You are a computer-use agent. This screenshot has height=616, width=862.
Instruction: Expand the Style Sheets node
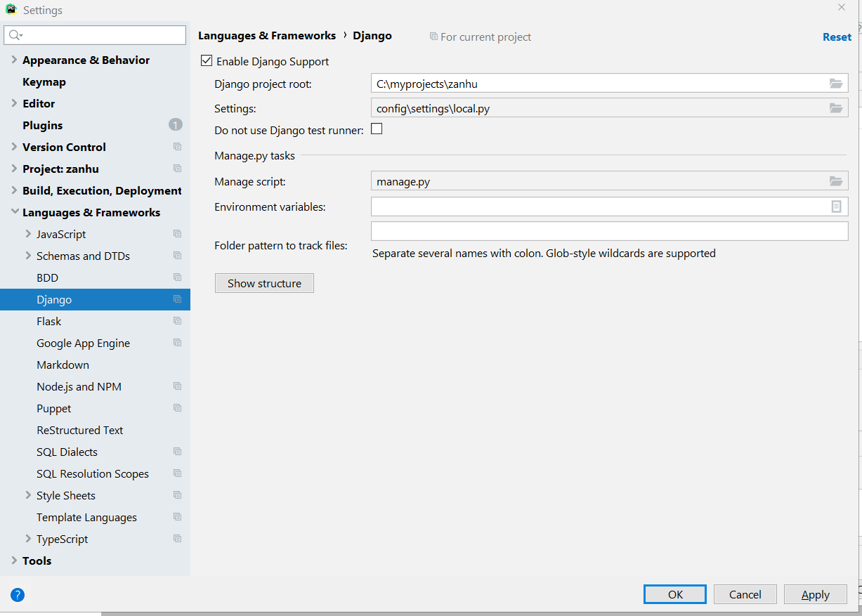tap(28, 495)
